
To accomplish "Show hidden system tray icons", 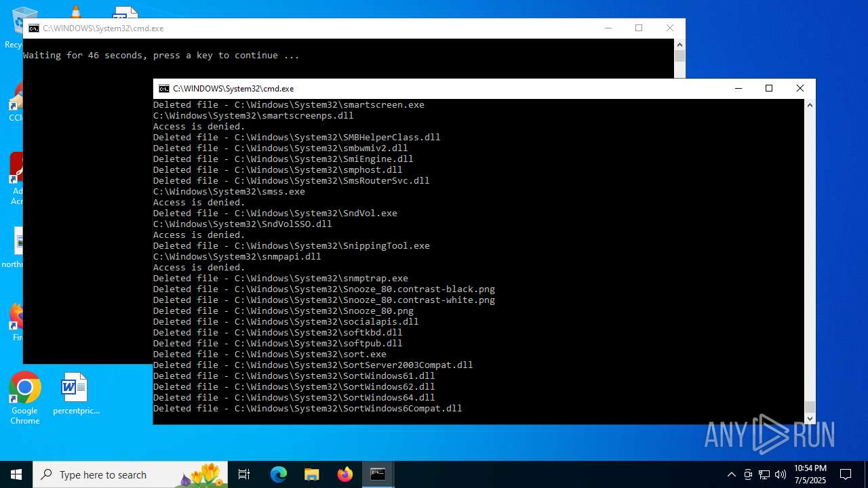I will pos(731,474).
